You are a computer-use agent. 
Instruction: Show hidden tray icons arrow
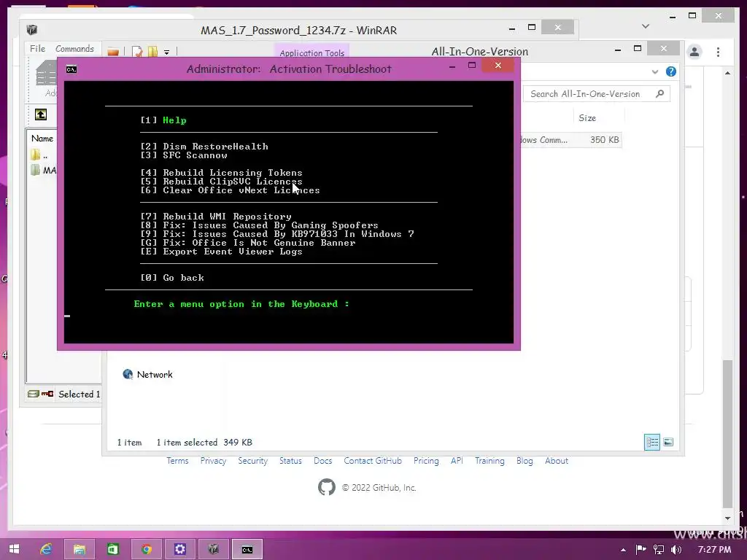pos(623,550)
